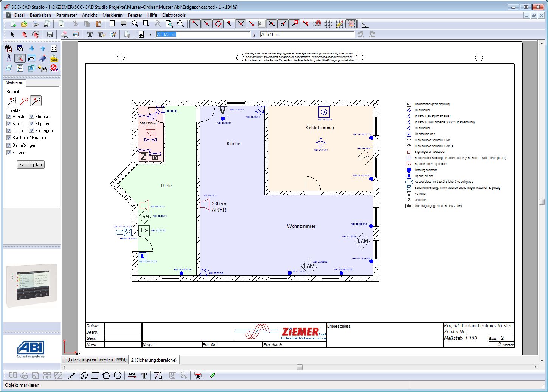548x392 pixels.
Task: Edit the x coordinate input field
Action: (204, 34)
